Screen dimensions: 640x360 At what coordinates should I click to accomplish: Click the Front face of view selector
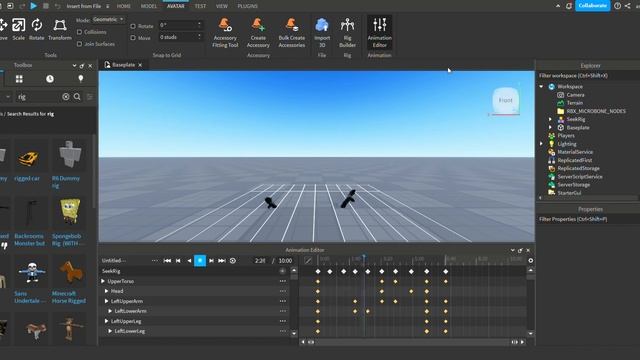click(x=505, y=100)
